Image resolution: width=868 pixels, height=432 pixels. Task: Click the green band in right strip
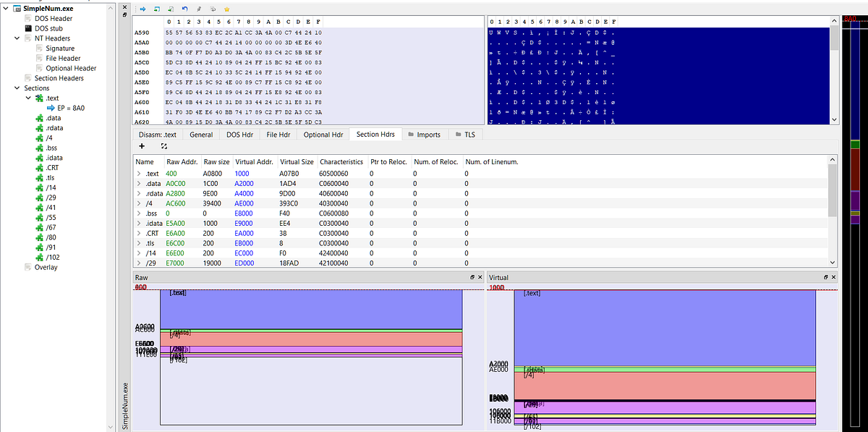click(854, 145)
